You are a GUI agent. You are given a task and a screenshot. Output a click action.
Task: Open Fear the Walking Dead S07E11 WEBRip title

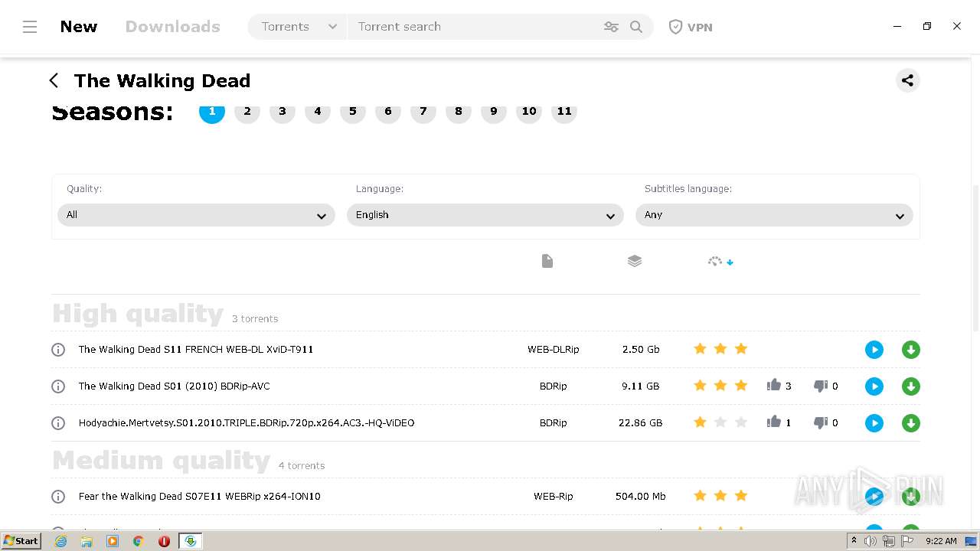tap(200, 497)
